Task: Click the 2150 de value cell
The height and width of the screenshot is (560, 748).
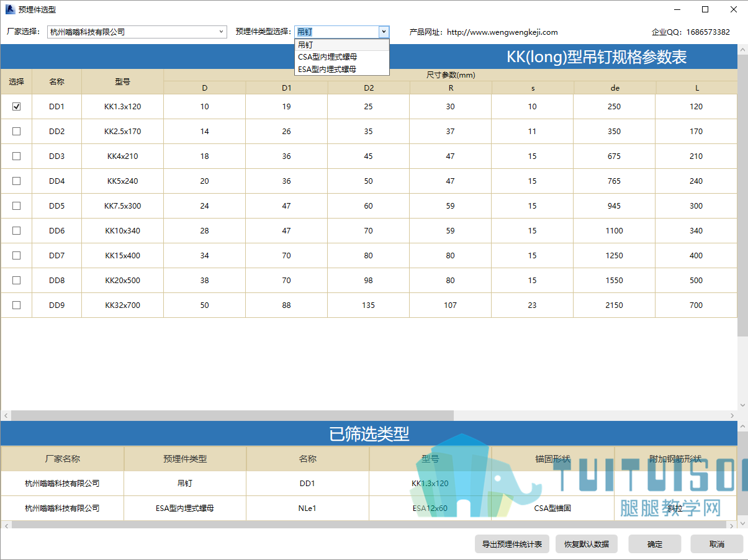Action: [614, 305]
